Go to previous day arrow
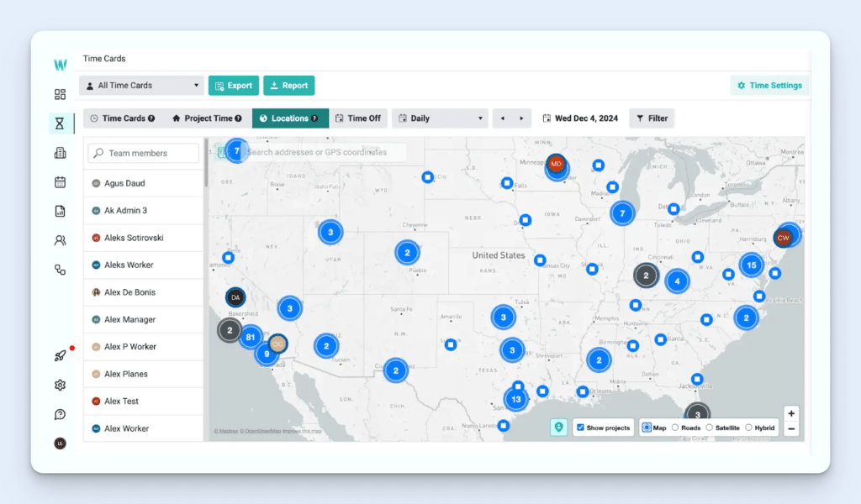The width and height of the screenshot is (861, 504). click(503, 118)
